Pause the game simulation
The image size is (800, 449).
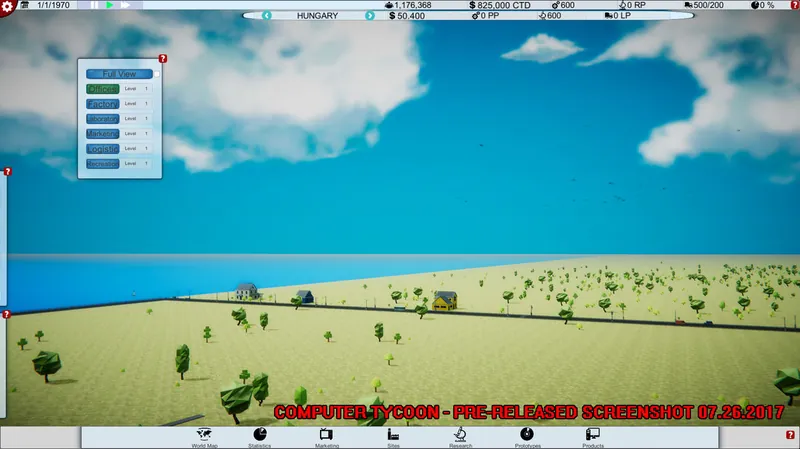94,5
